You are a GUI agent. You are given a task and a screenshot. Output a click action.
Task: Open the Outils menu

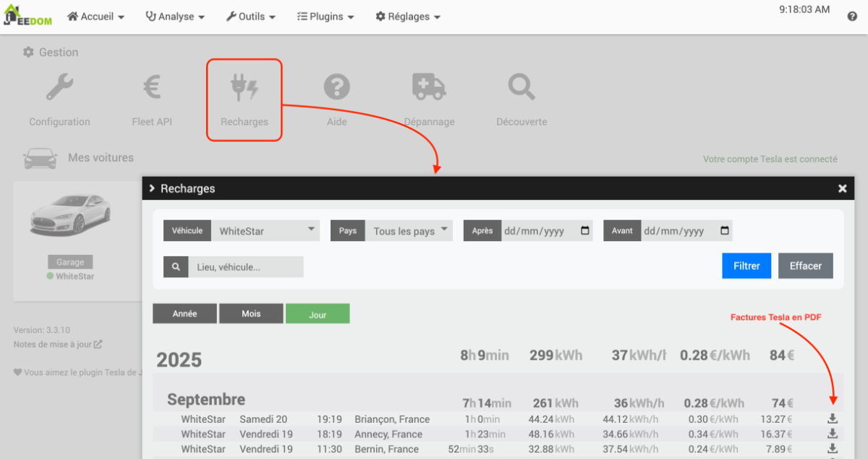pos(251,17)
